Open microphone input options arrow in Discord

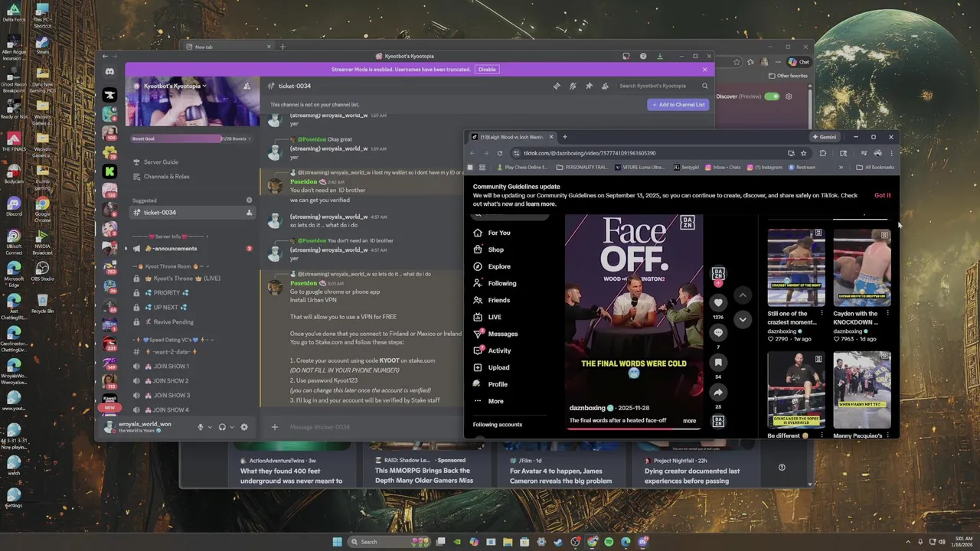(x=210, y=427)
